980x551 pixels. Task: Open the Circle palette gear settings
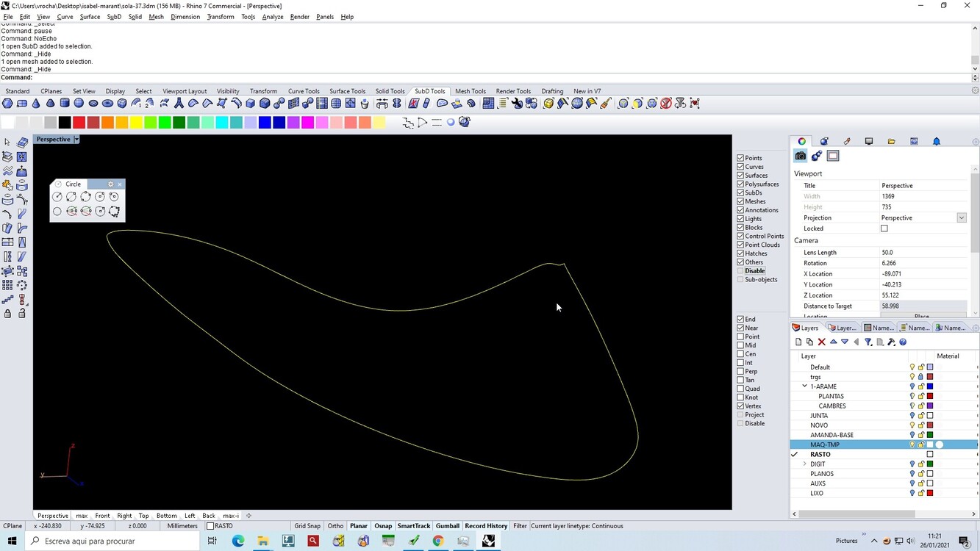(111, 184)
